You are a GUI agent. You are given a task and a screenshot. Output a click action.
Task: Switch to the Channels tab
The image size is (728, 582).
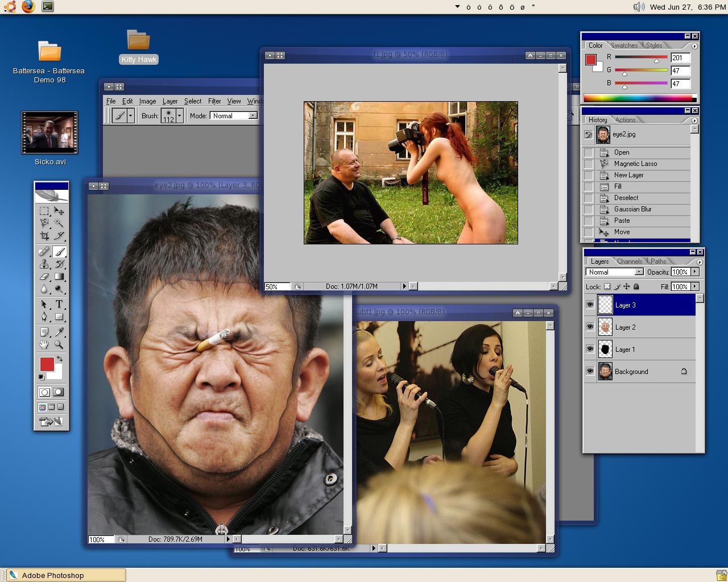(x=630, y=261)
